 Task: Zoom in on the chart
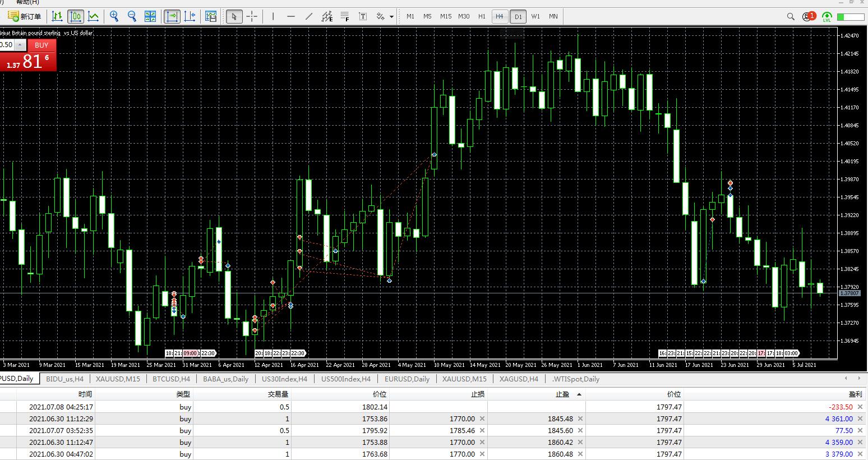[x=114, y=16]
